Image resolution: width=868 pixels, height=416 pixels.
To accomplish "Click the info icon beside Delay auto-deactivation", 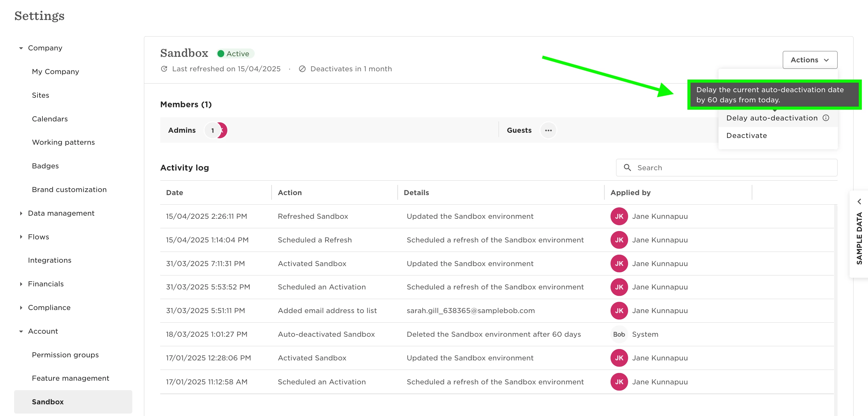I will [x=826, y=118].
